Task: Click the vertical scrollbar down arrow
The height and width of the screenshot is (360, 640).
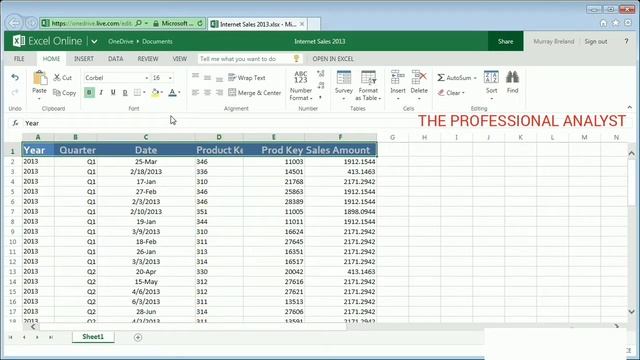Action: click(631, 311)
